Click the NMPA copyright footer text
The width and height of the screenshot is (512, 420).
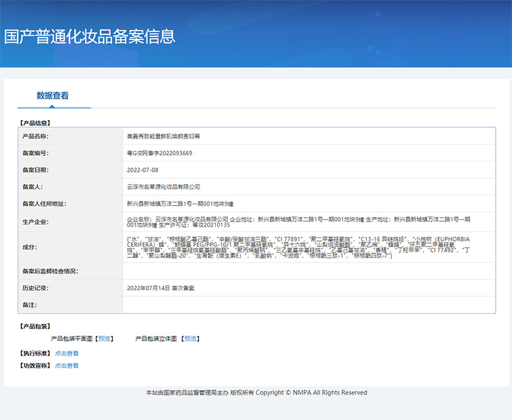coord(257,393)
